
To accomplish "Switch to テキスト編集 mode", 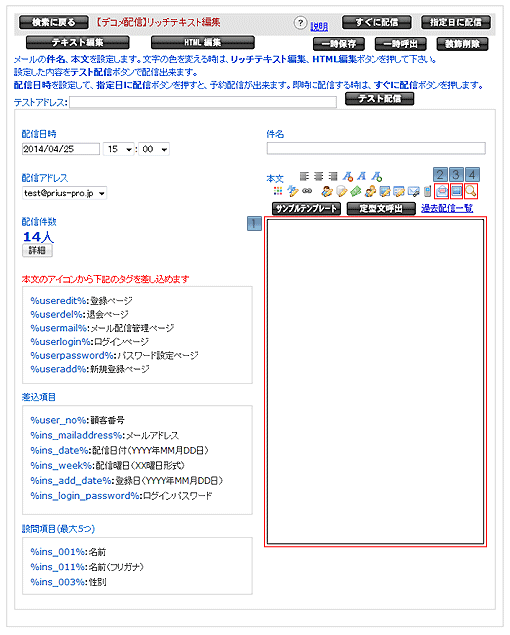I will [78, 42].
